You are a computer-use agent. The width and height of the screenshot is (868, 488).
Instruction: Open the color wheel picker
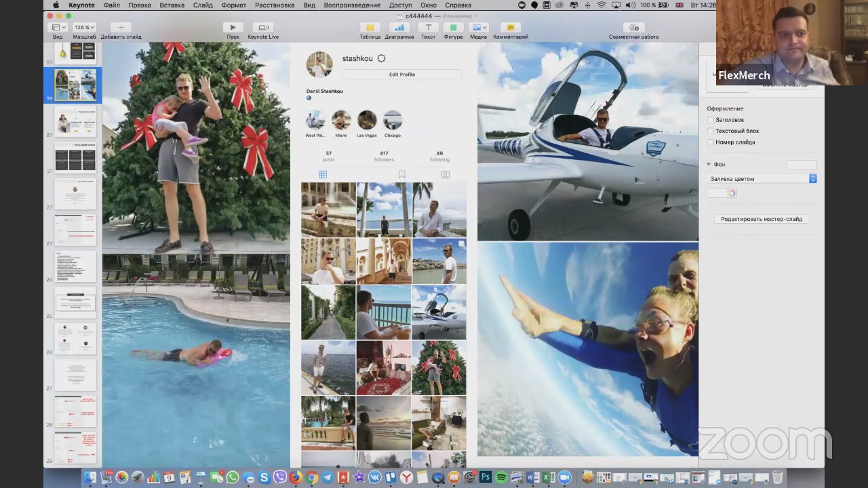point(732,193)
